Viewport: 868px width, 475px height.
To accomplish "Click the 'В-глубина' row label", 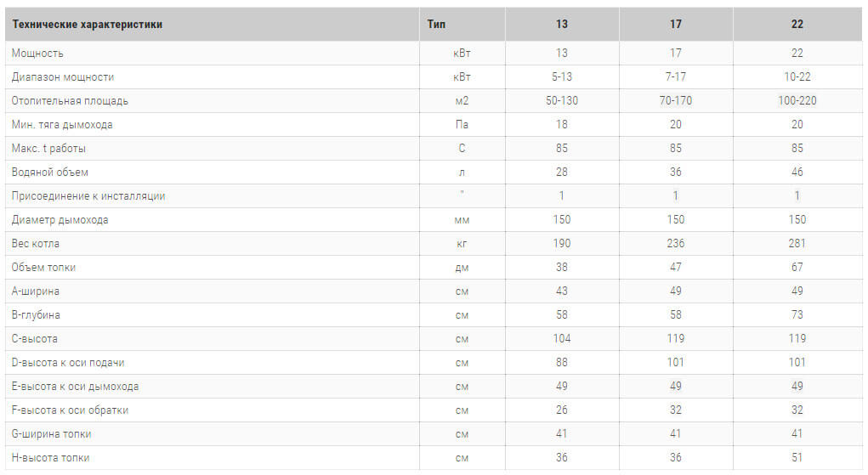I will 36,315.
